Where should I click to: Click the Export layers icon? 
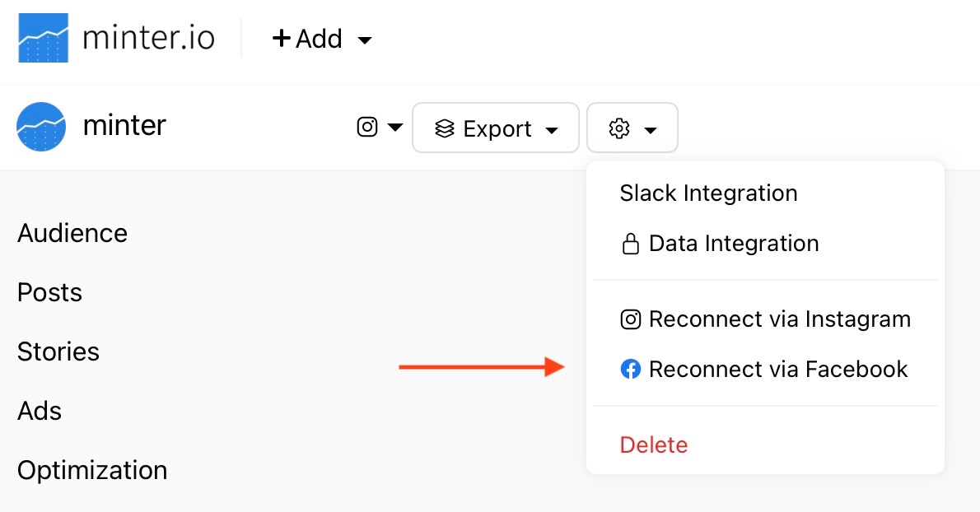445,129
